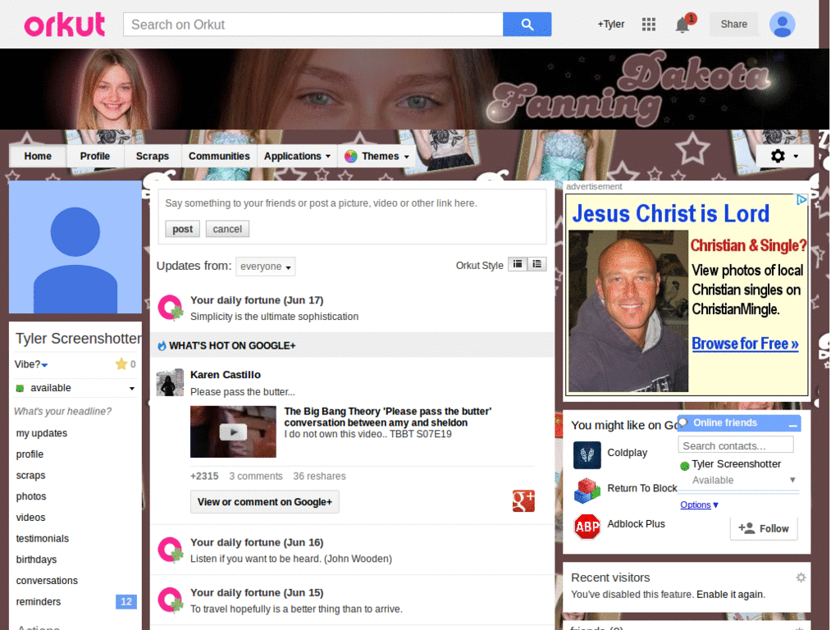840x630 pixels.
Task: Click the Coldplay page icon
Action: point(587,454)
